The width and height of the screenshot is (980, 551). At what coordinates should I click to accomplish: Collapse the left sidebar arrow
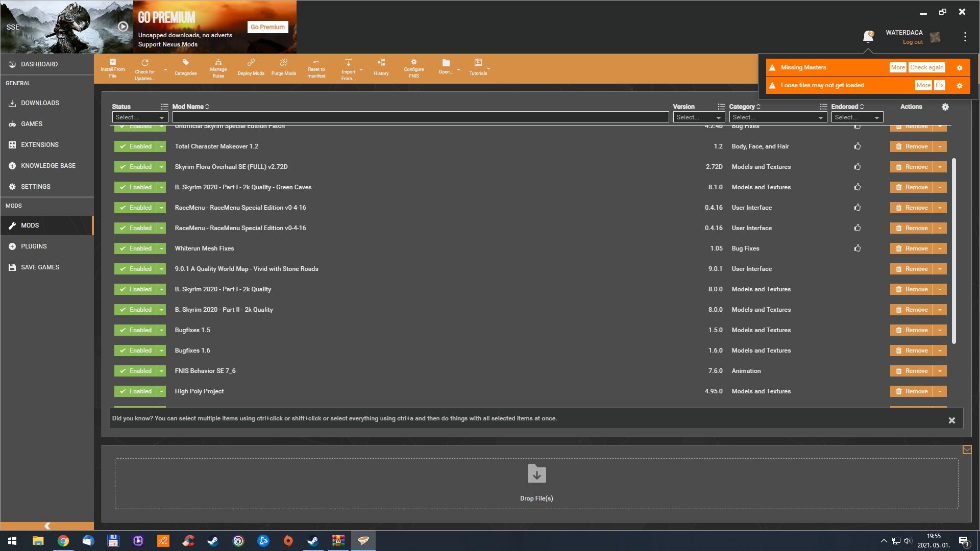[x=47, y=526]
